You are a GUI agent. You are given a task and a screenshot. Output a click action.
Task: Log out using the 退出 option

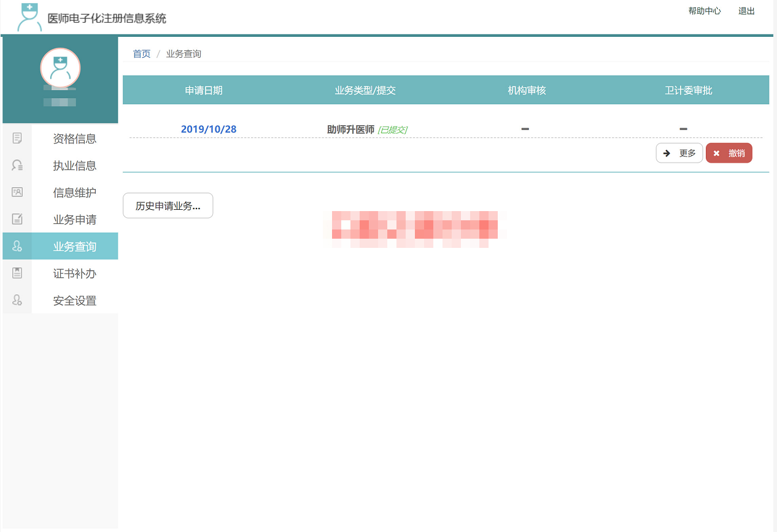(746, 10)
